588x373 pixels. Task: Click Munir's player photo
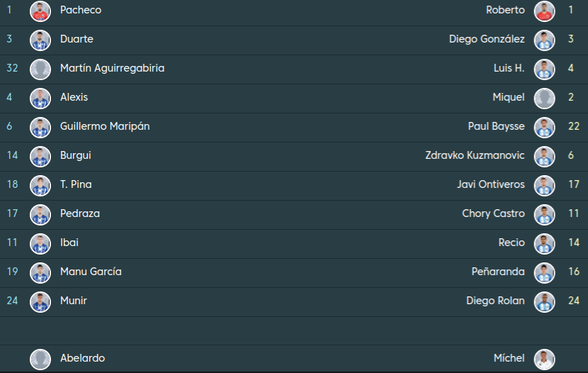point(40,301)
